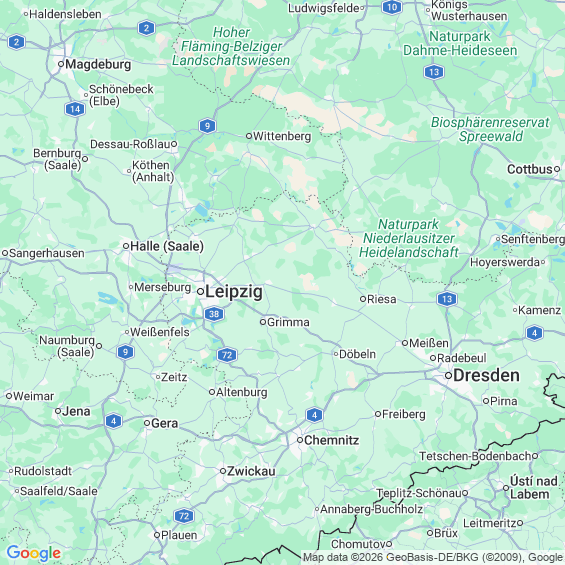Click the A72 highway shield near Plauen
The image size is (565, 565).
[184, 516]
